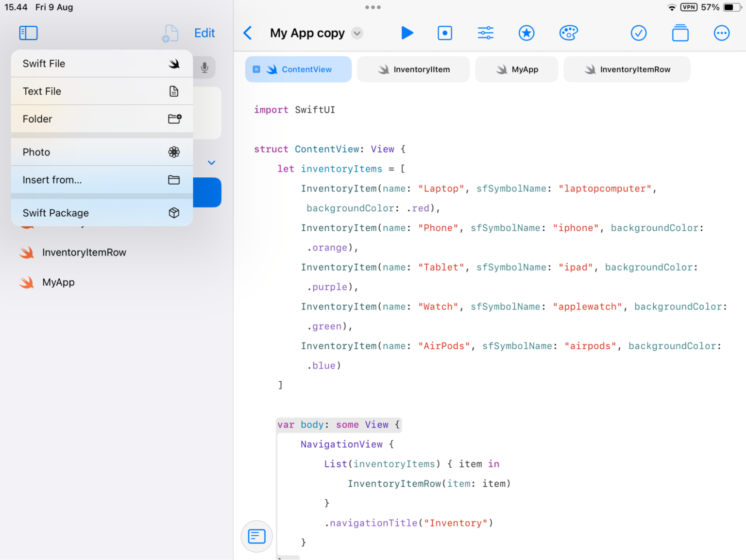Create a new Swift File
746x560 pixels.
point(101,63)
